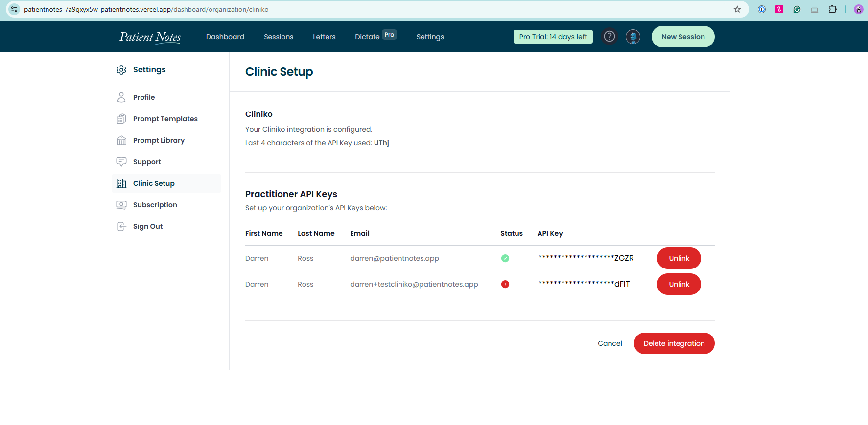Select Prompt Templates in the sidebar
The width and height of the screenshot is (868, 425).
(166, 119)
